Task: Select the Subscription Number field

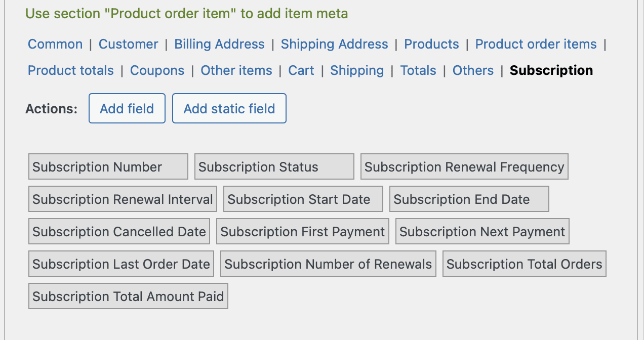Action: (x=108, y=167)
